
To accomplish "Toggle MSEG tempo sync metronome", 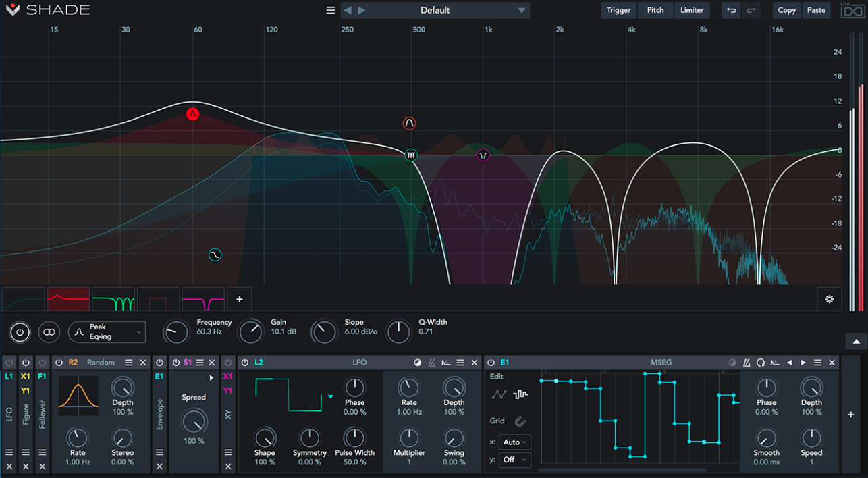I will click(x=747, y=363).
